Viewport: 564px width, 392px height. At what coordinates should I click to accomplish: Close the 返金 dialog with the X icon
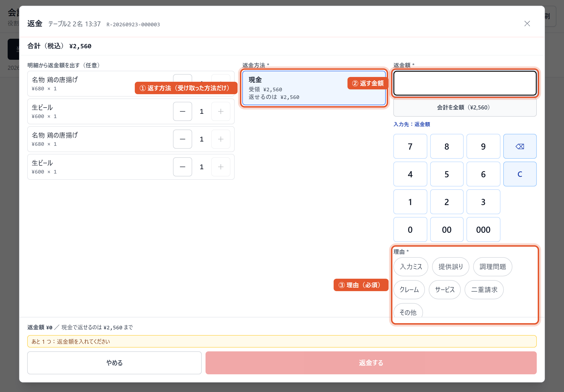click(527, 24)
